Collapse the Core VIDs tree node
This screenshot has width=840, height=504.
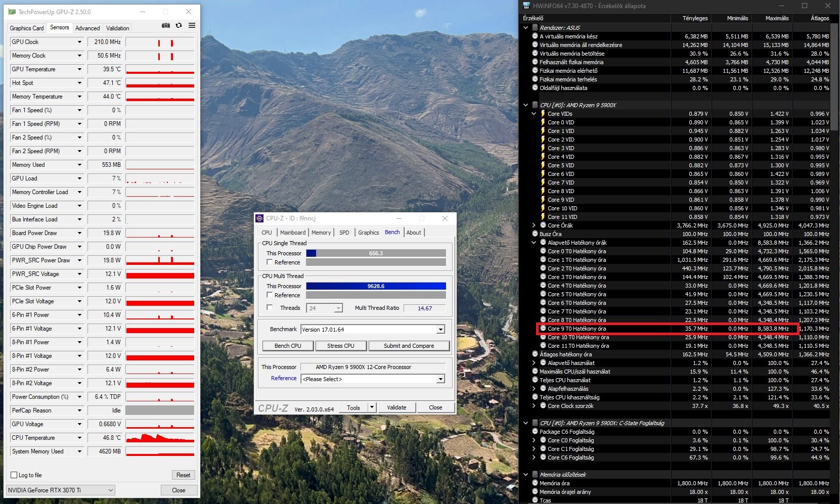pyautogui.click(x=534, y=114)
